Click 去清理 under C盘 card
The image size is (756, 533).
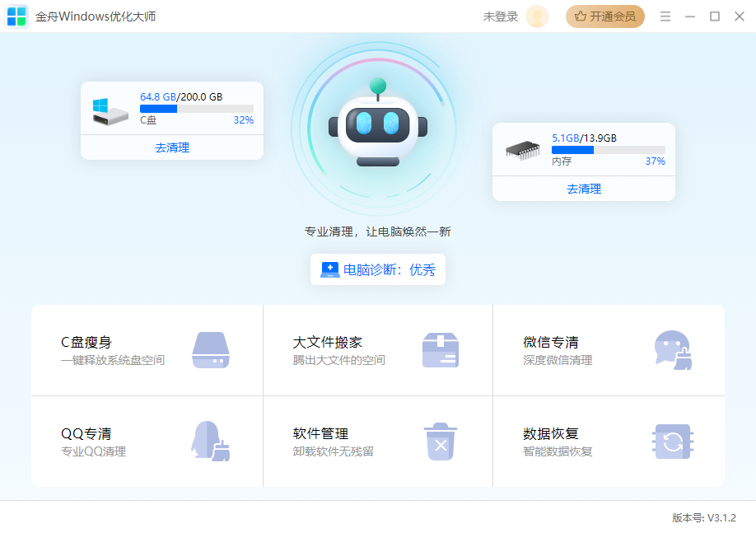click(172, 147)
